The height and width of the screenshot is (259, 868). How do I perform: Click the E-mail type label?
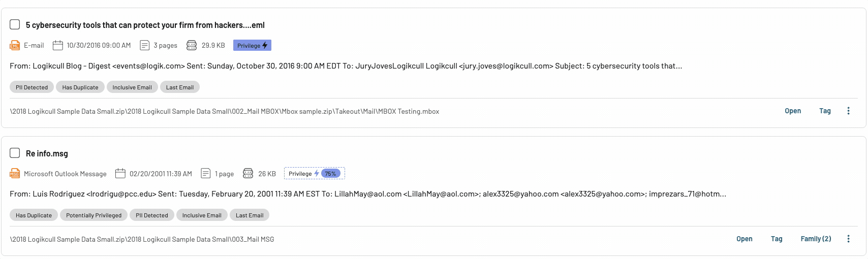tap(34, 45)
